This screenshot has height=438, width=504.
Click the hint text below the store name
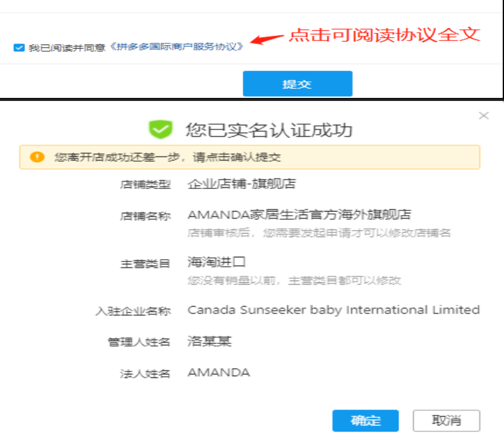pyautogui.click(x=319, y=233)
